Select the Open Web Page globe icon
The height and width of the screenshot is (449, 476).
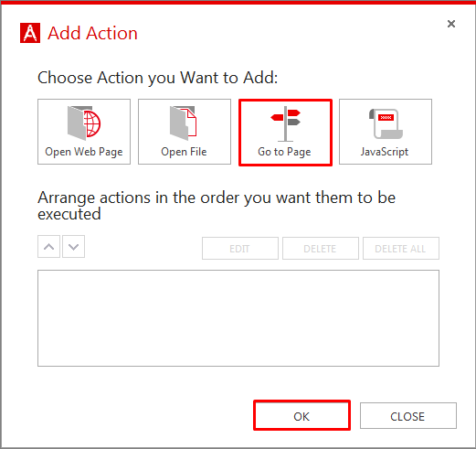[x=84, y=123]
